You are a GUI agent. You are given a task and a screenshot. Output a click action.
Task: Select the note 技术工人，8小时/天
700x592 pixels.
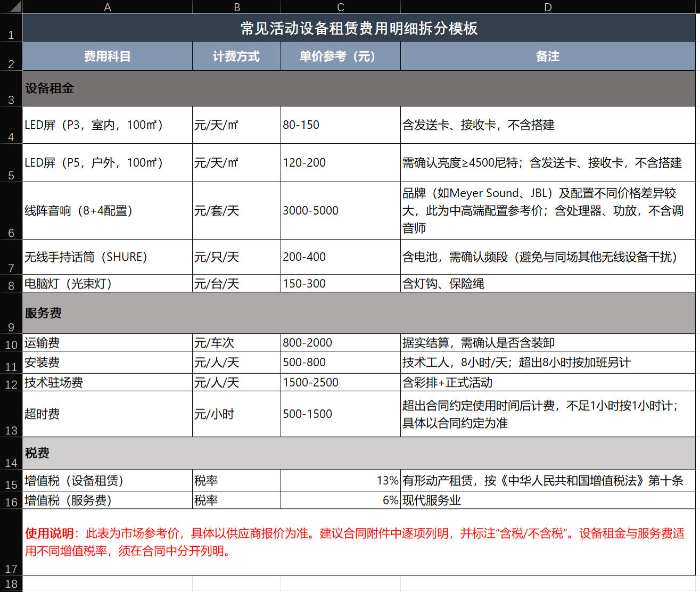tap(548, 363)
